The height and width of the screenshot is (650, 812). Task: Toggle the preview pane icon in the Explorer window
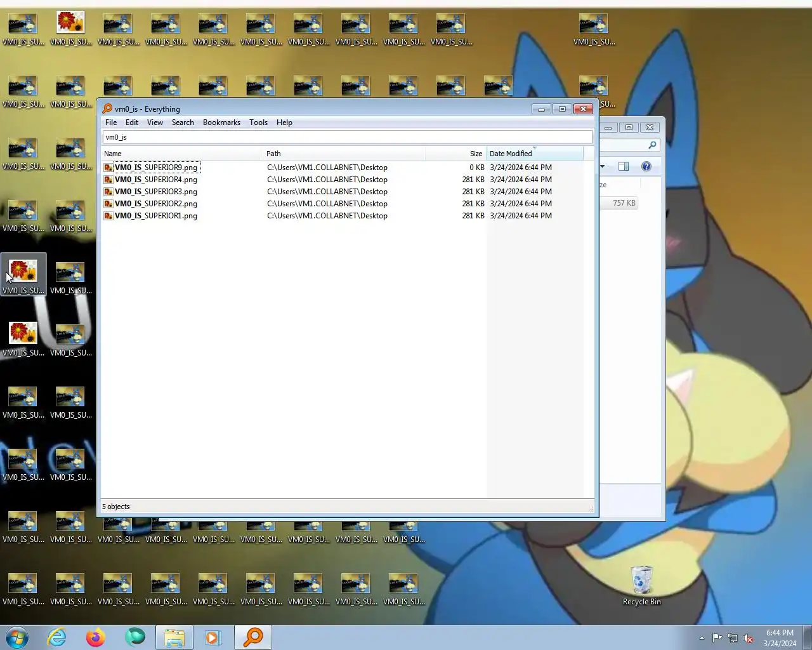click(x=624, y=166)
